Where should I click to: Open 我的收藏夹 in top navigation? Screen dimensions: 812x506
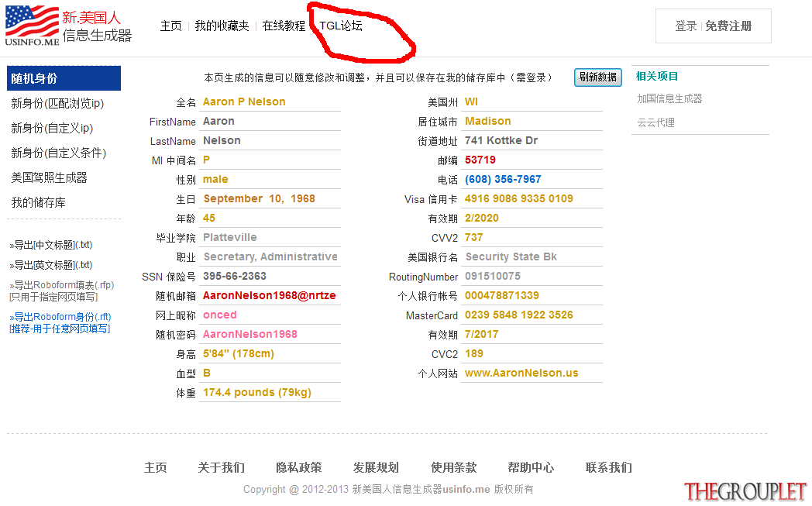(x=222, y=26)
